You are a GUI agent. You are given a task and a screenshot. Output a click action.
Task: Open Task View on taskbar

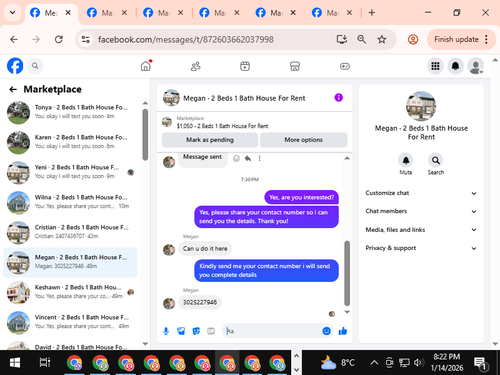click(x=45, y=362)
